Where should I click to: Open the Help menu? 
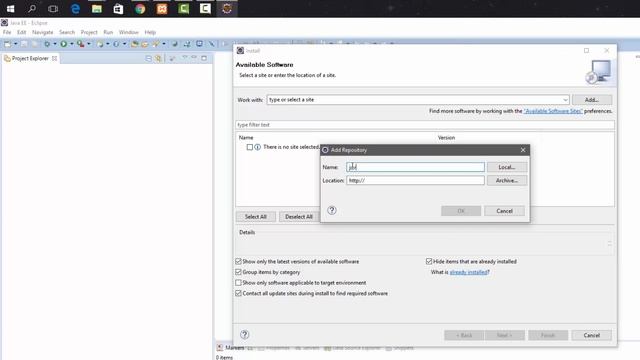[x=150, y=32]
